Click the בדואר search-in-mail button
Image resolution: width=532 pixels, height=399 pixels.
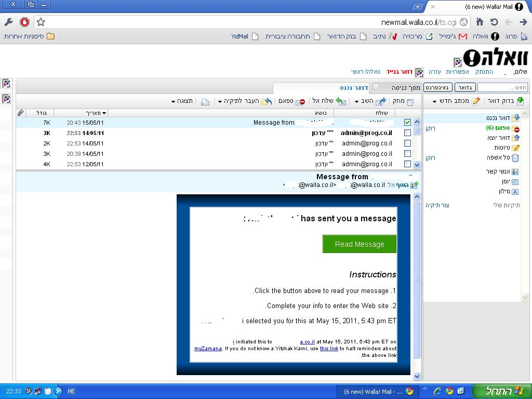click(x=465, y=87)
